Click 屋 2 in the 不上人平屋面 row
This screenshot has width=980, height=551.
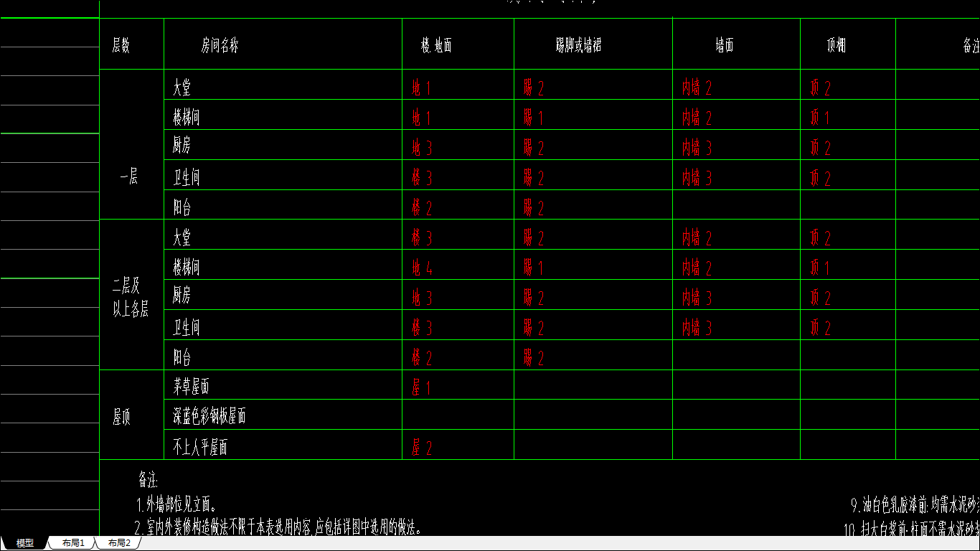click(x=422, y=448)
